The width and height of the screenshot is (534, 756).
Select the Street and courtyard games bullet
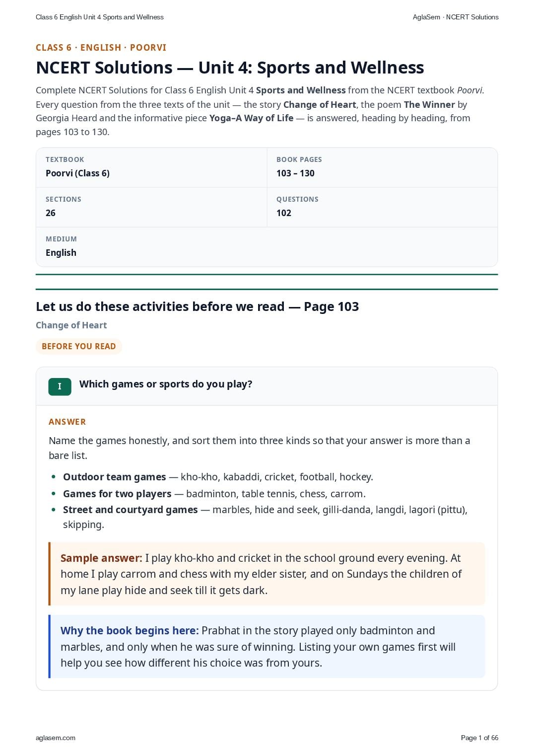point(265,517)
